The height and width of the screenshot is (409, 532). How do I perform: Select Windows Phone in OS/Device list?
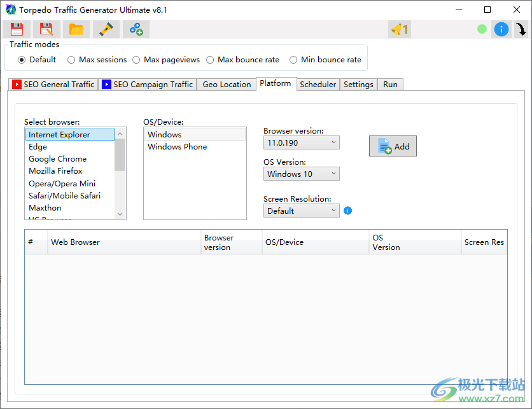[195, 147]
